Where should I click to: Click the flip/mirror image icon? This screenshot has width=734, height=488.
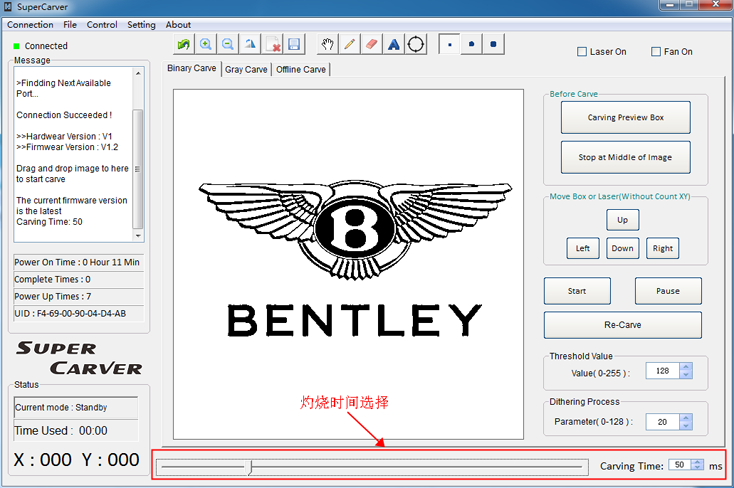coord(250,44)
